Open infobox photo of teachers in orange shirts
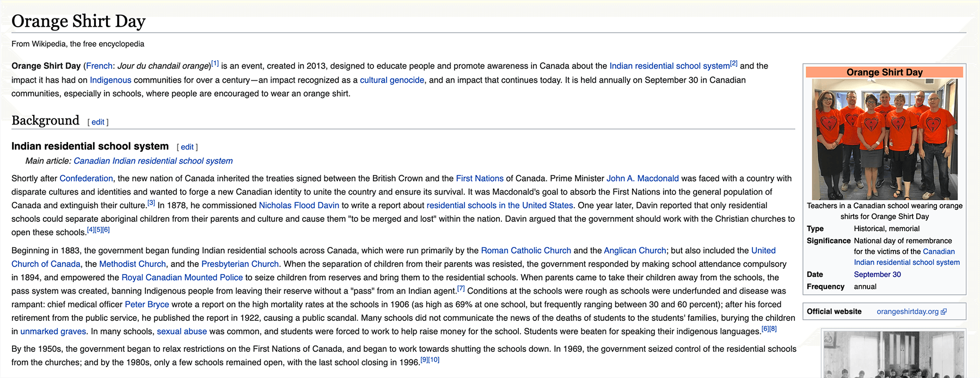 coord(885,139)
